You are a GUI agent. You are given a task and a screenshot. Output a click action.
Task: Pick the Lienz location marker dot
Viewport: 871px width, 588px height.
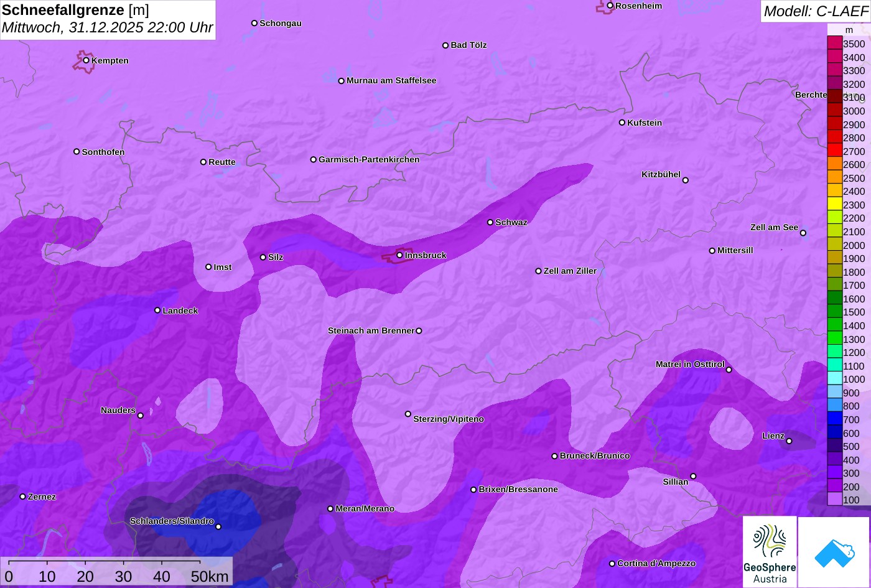pos(789,441)
